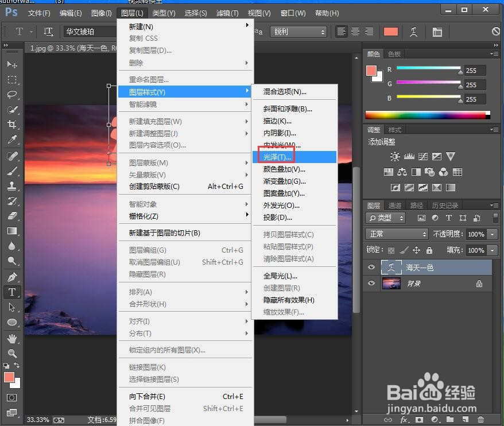Click the Brightness/Contrast adjustment icon
504x426 pixels.
click(x=395, y=157)
